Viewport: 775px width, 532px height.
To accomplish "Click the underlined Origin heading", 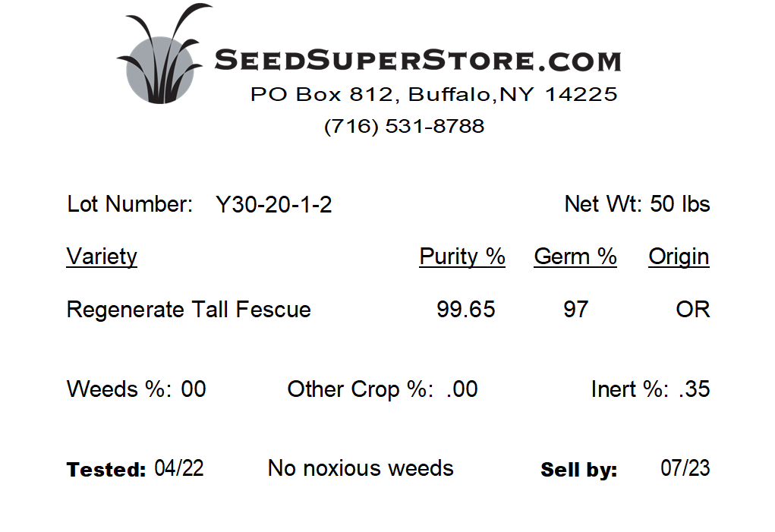I will tap(679, 257).
